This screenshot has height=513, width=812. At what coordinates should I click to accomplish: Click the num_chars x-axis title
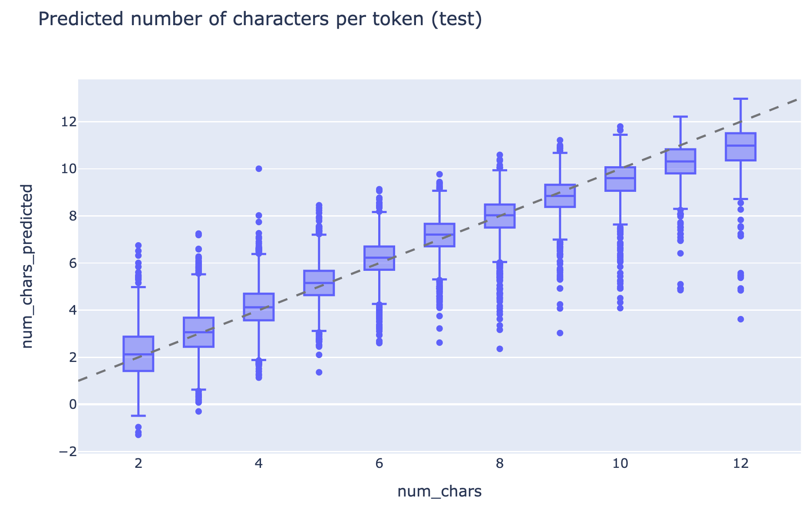click(439, 492)
